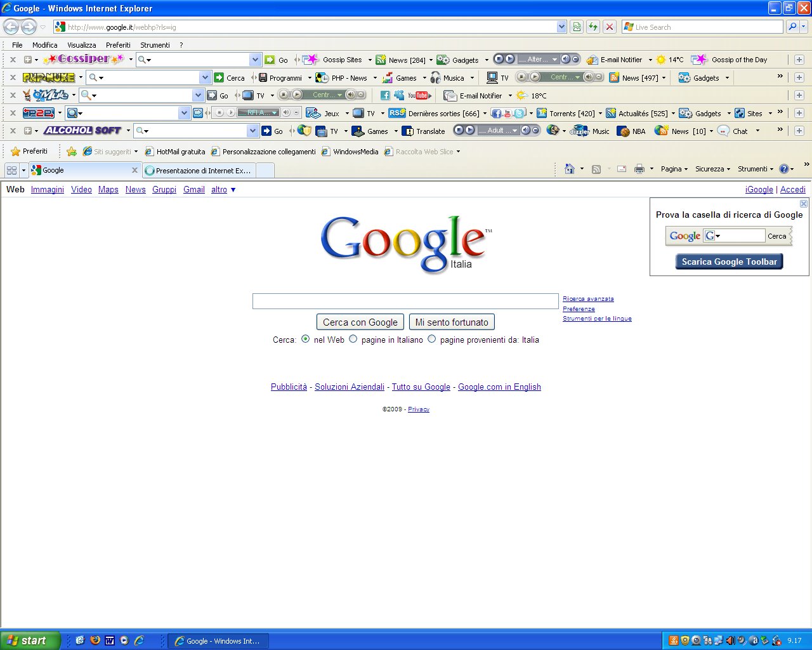Select the 'pagine in Italiano' radio button

(x=353, y=339)
